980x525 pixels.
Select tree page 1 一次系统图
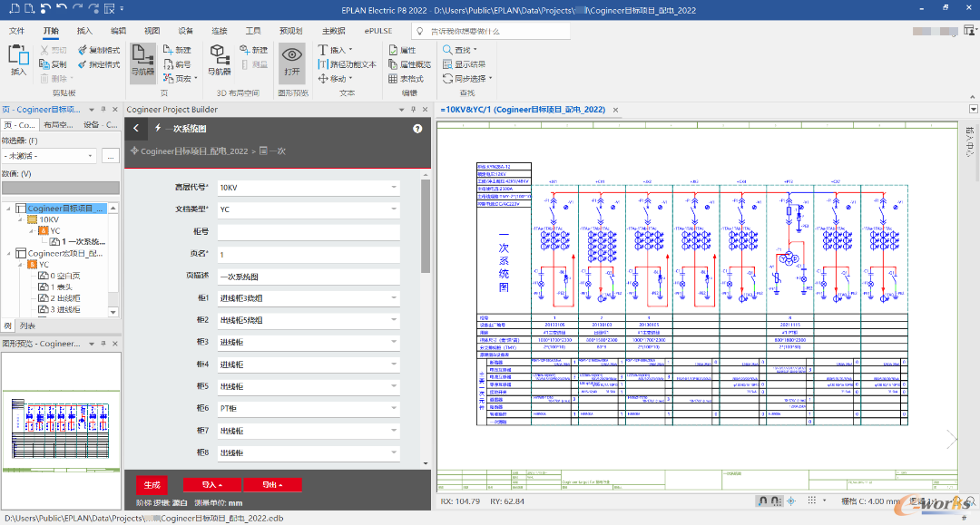(77, 241)
